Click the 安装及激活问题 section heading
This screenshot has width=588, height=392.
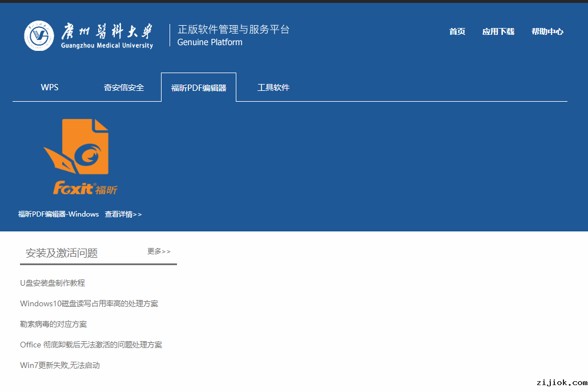coord(62,253)
